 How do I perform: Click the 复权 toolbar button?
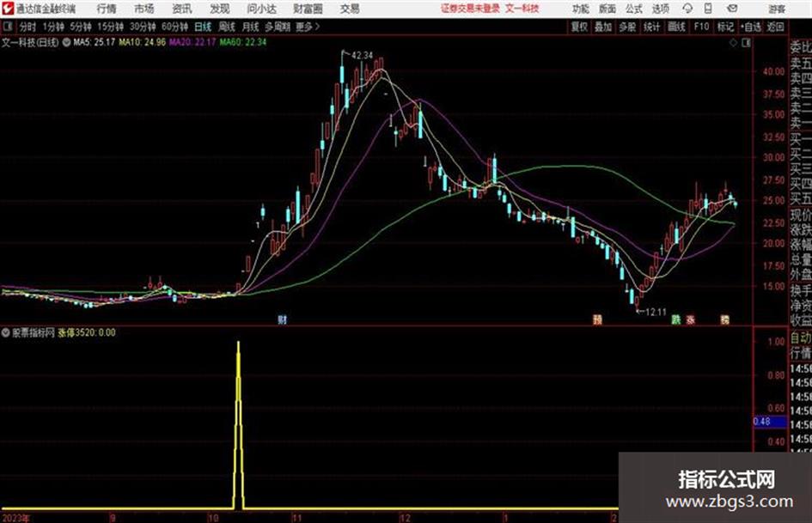(579, 27)
